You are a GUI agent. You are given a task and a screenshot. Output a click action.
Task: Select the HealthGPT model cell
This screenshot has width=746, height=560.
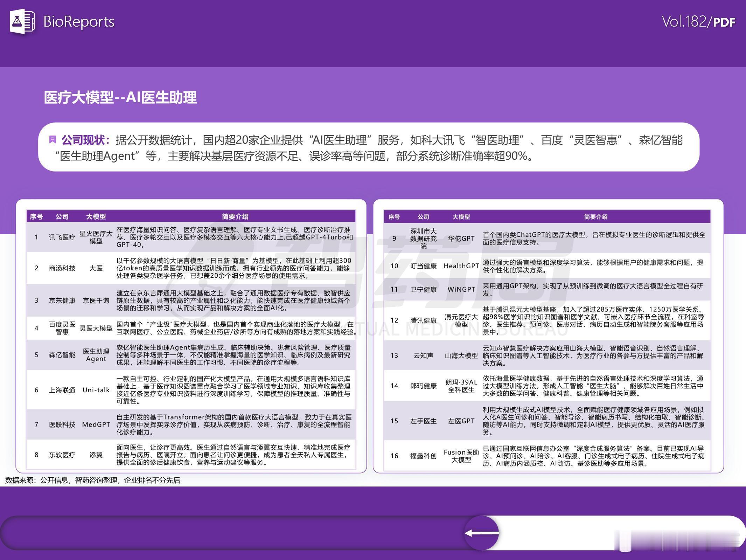[461, 266]
